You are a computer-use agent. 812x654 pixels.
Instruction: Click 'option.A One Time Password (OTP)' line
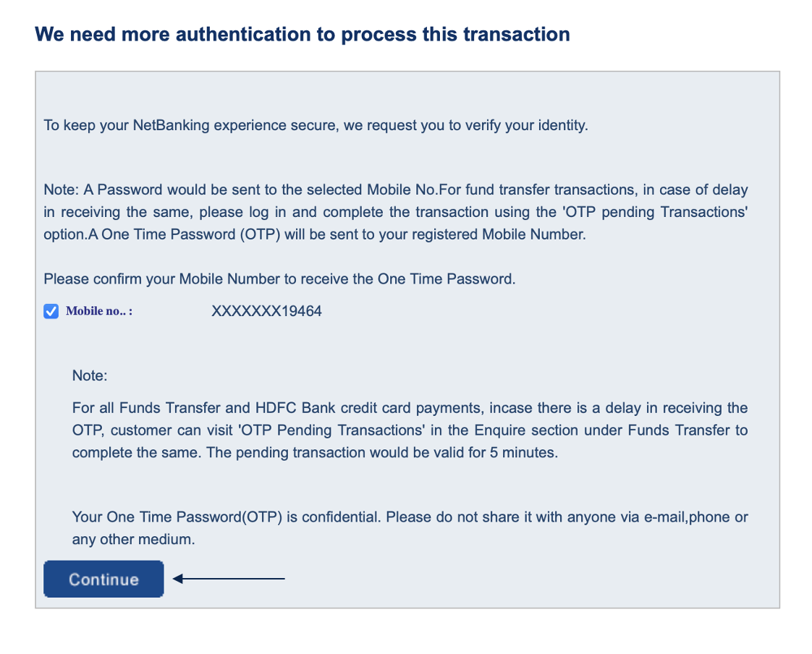315,234
